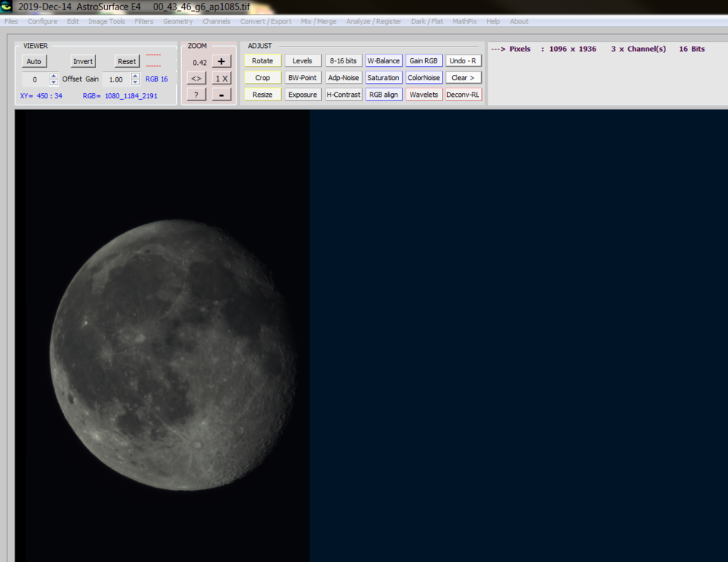Toggle Auto display stretch in Viewer

tap(33, 61)
